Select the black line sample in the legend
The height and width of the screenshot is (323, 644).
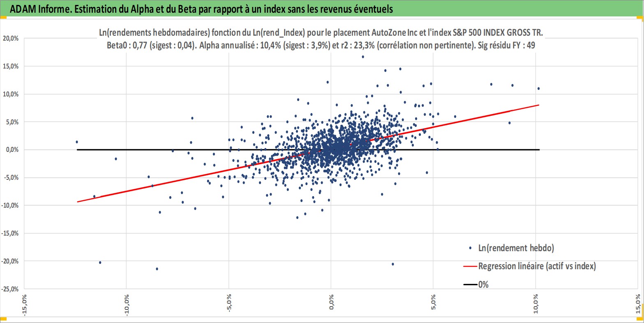[471, 284]
